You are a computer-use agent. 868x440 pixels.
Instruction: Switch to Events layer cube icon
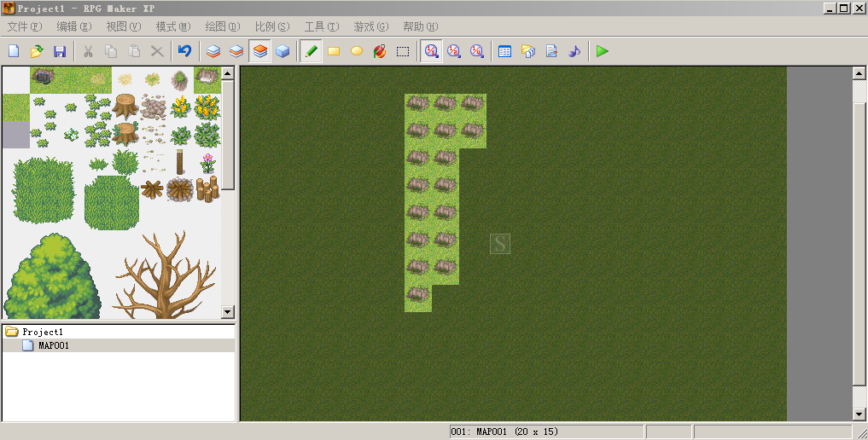point(283,51)
